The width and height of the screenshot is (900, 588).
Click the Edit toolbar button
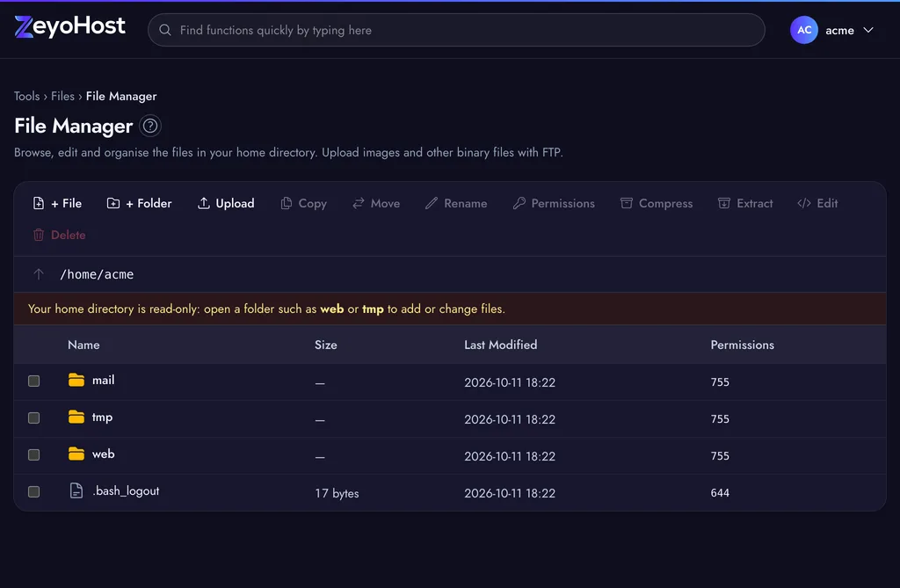click(818, 203)
